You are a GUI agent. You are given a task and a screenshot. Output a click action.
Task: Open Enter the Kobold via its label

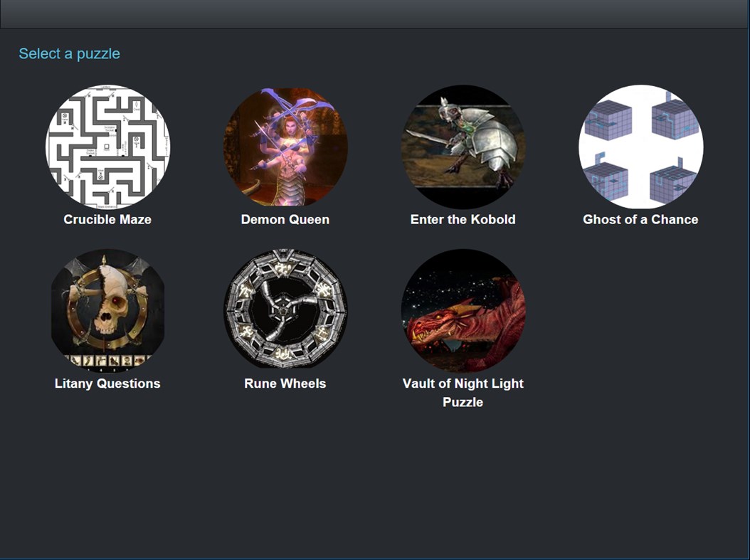(463, 219)
